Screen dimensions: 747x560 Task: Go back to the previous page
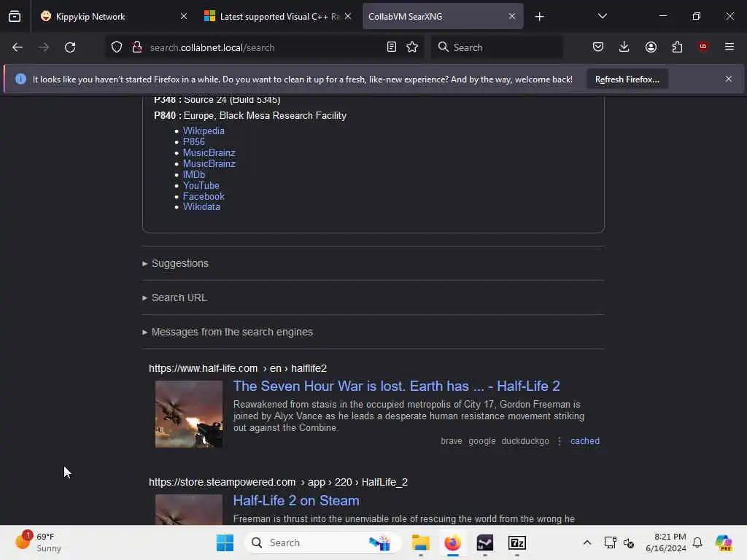(18, 47)
